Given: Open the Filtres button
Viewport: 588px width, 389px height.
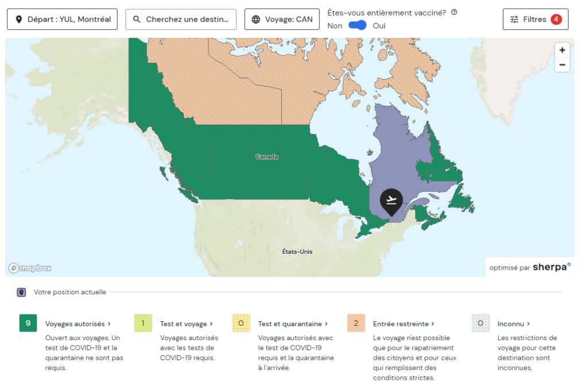Looking at the screenshot, I should (535, 20).
